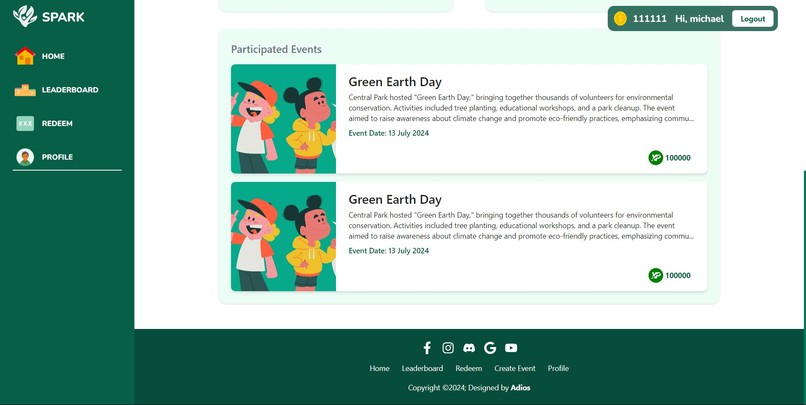Image resolution: width=806 pixels, height=405 pixels.
Task: Follow the footer Profile link
Action: point(558,369)
